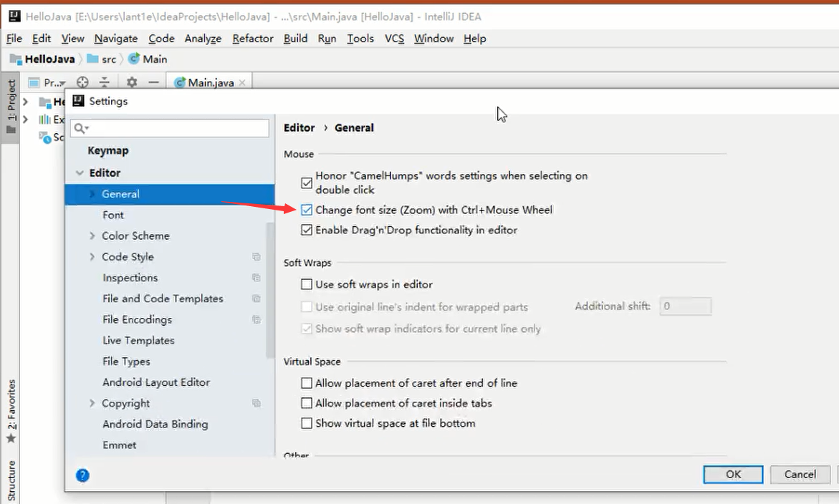This screenshot has width=839, height=504.
Task: Click the search magnifier icon in Settings
Action: point(81,128)
